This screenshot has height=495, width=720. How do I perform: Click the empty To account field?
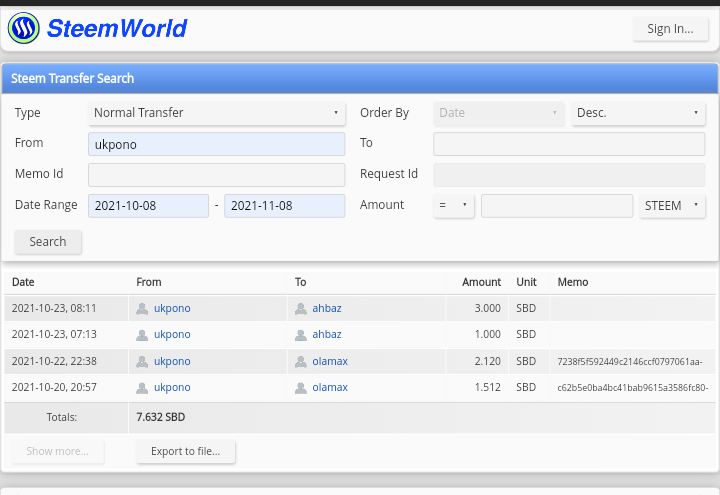[569, 144]
